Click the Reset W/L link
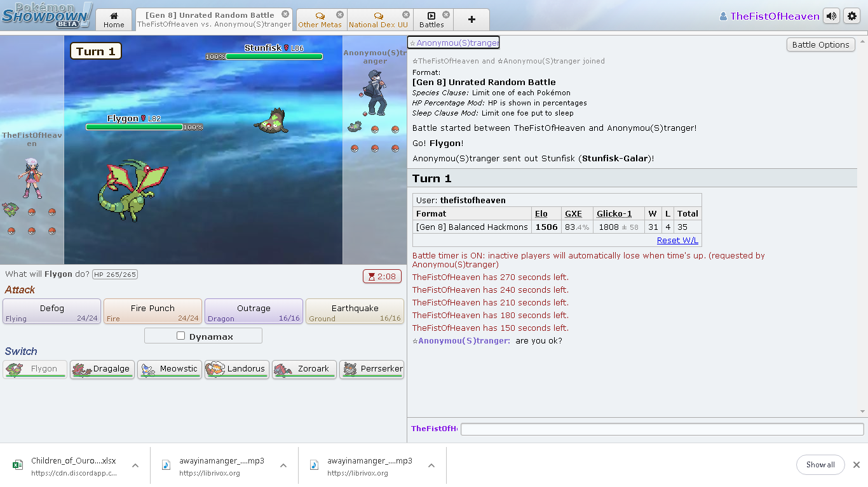The height and width of the screenshot is (487, 868). [677, 240]
